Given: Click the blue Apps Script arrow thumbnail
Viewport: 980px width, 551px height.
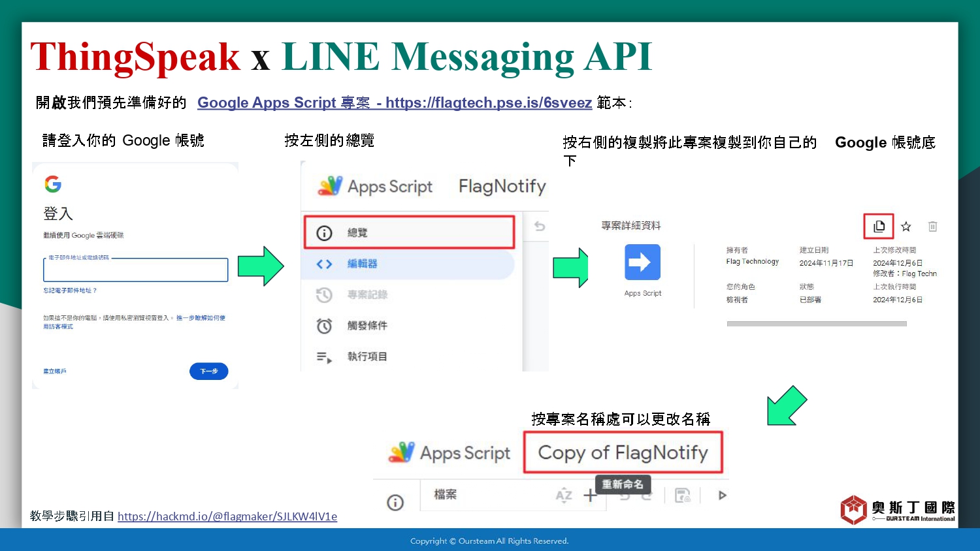Looking at the screenshot, I should [x=642, y=262].
